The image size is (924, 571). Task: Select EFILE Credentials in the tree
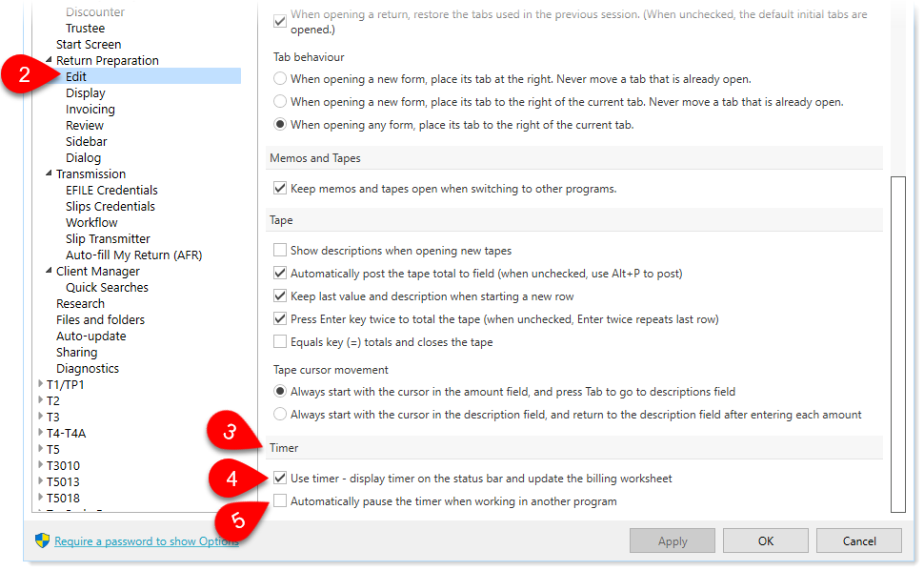point(111,191)
